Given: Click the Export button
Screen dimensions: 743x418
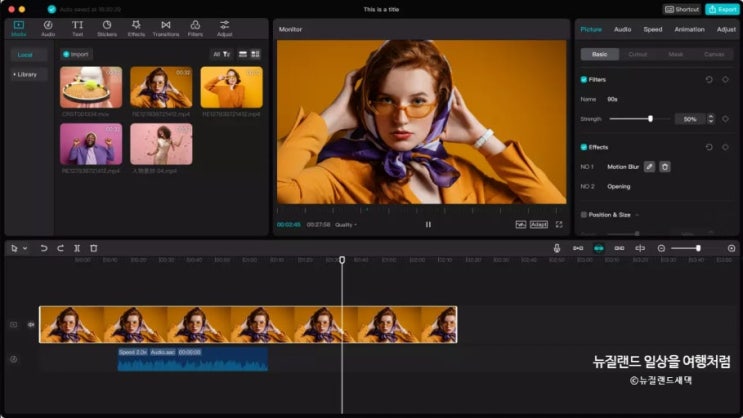Looking at the screenshot, I should (x=722, y=9).
